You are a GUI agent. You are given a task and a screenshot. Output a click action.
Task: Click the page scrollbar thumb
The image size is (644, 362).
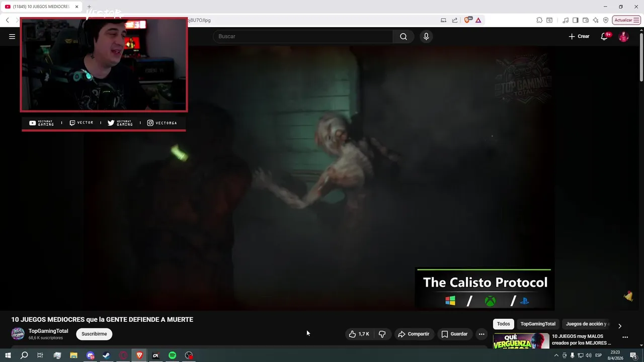click(641, 56)
